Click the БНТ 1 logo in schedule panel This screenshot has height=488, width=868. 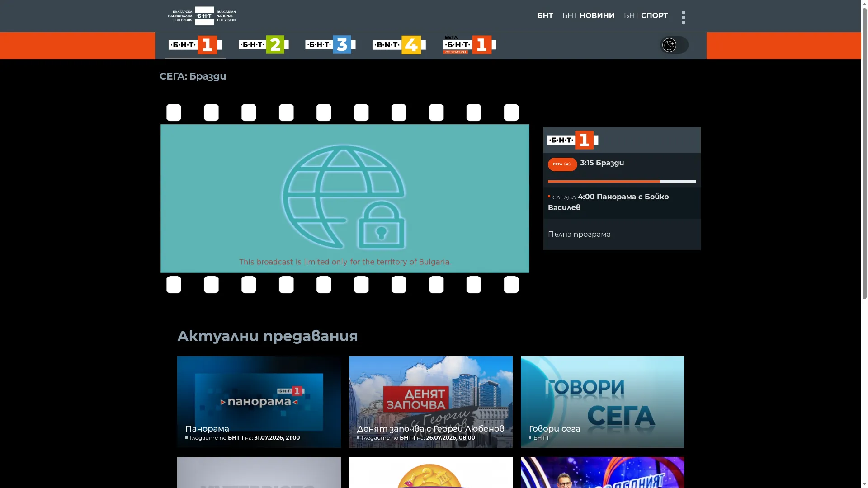[x=573, y=140]
